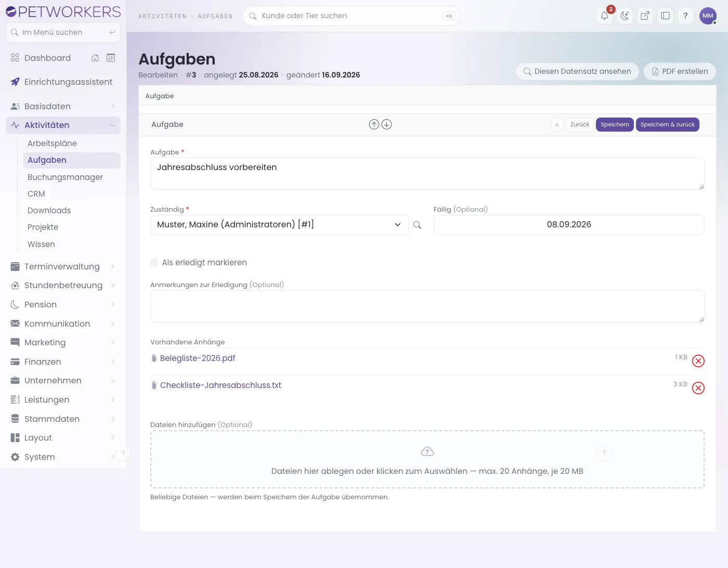The width and height of the screenshot is (728, 568).
Task: Expand the Kommunikation section
Action: (x=63, y=324)
